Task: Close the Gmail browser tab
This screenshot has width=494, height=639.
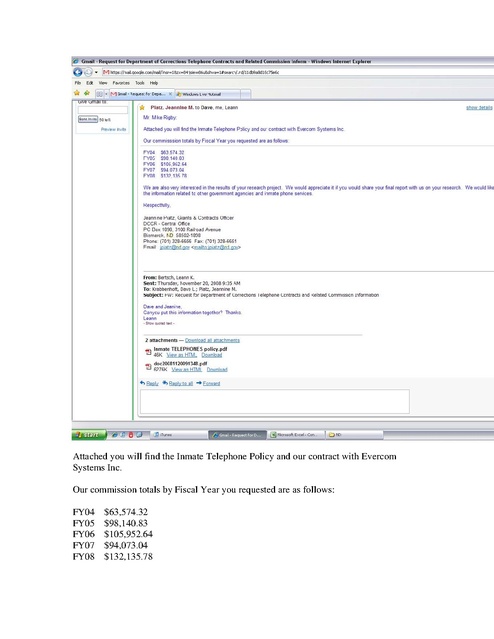Action: click(x=170, y=94)
